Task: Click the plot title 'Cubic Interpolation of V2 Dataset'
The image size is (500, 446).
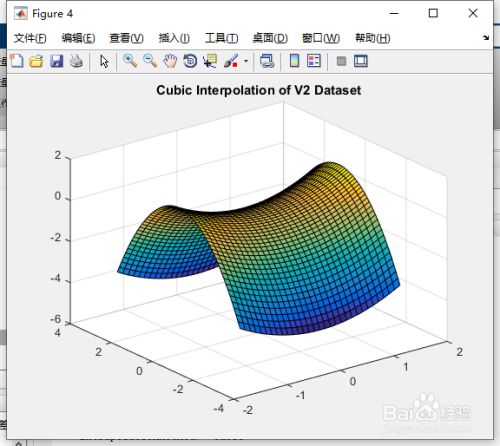Action: pos(259,90)
